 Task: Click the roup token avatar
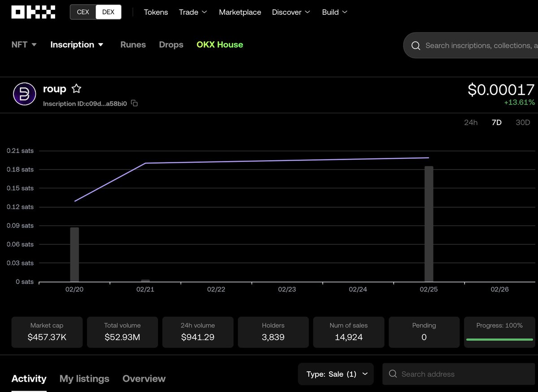(24, 94)
